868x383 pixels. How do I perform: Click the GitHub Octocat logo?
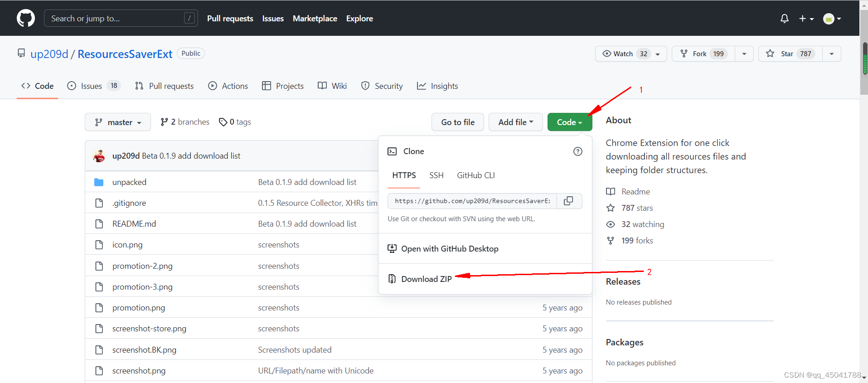click(x=26, y=18)
